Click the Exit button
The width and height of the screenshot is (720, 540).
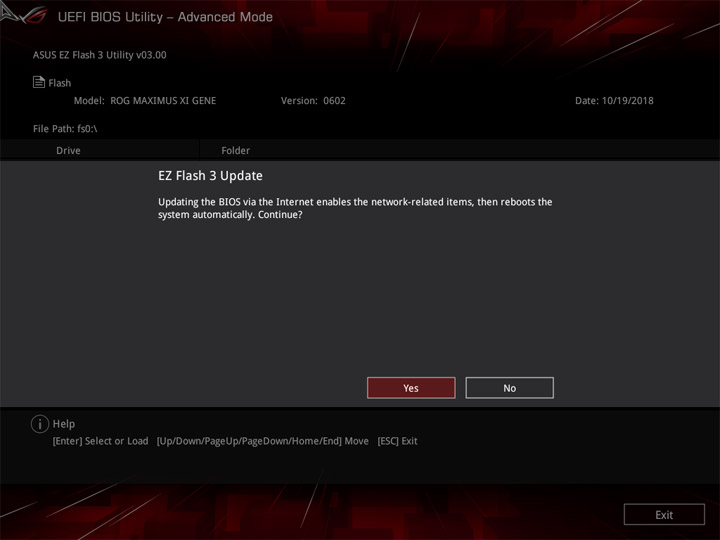664,515
